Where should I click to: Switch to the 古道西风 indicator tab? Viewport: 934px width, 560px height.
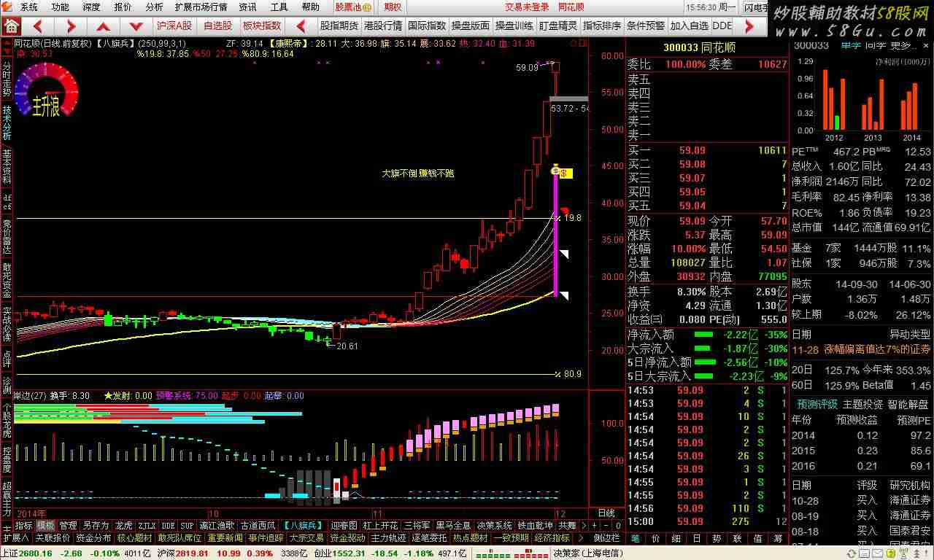point(258,525)
